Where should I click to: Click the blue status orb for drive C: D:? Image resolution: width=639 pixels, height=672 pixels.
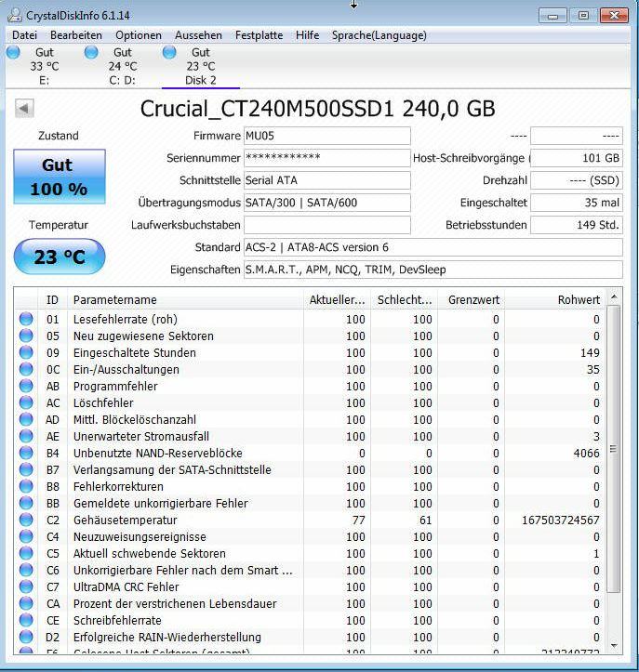91,53
